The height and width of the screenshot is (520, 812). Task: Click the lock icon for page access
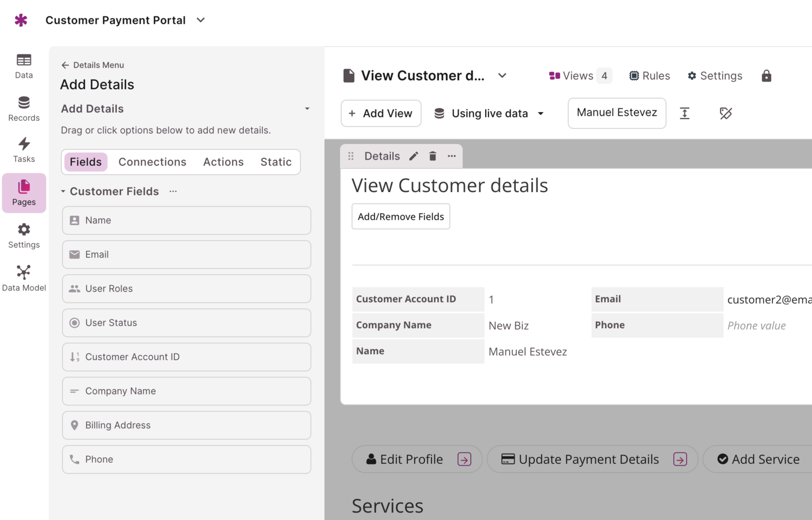766,76
